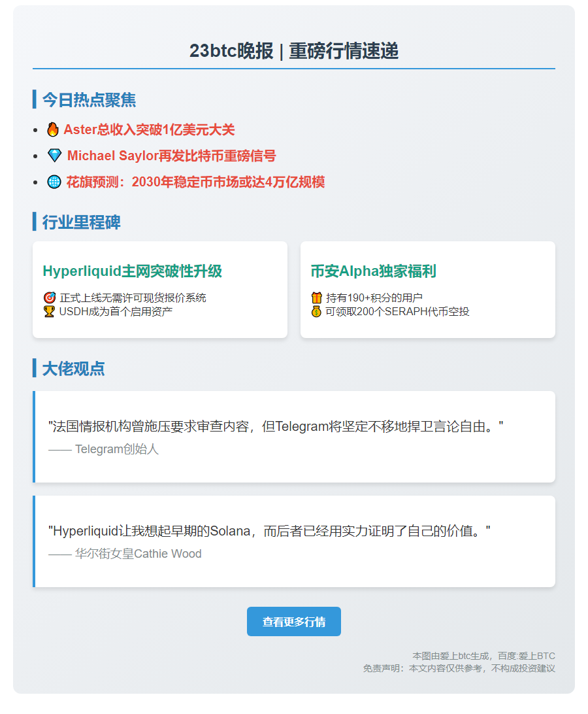
Task: Select the blue bar icon before 今日热点聚焦
Action: pyautogui.click(x=35, y=101)
